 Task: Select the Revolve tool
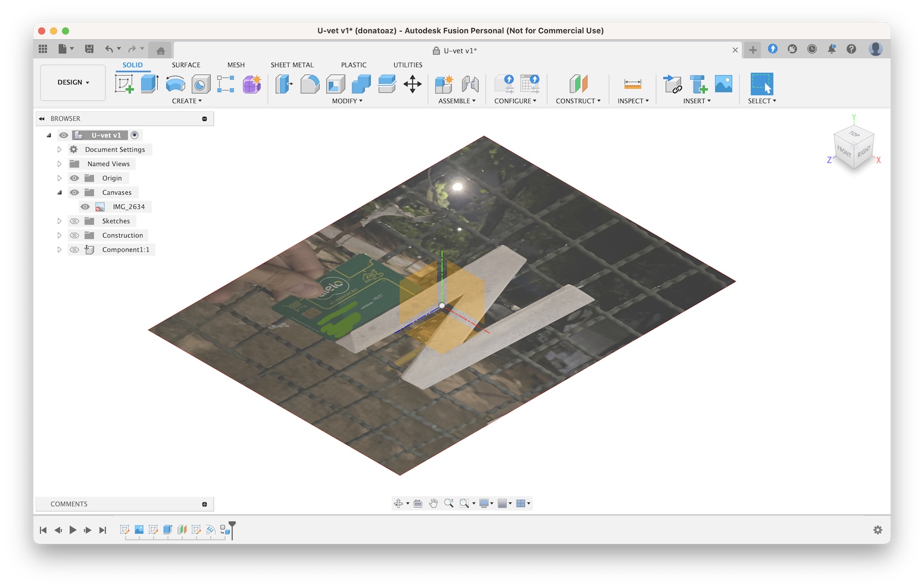tap(175, 84)
